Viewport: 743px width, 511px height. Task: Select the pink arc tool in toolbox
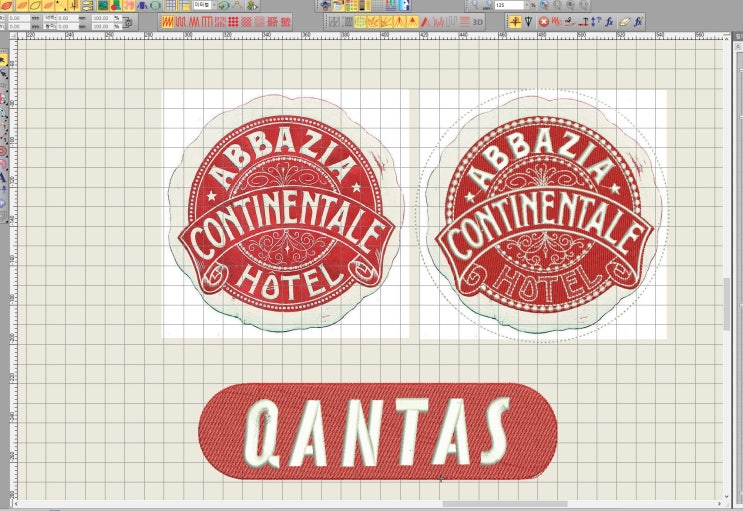3,164
